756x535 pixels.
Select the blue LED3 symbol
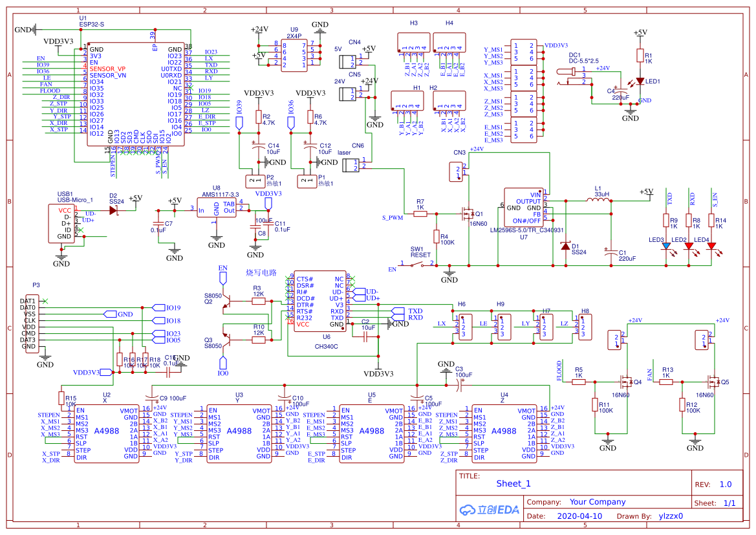tap(666, 246)
